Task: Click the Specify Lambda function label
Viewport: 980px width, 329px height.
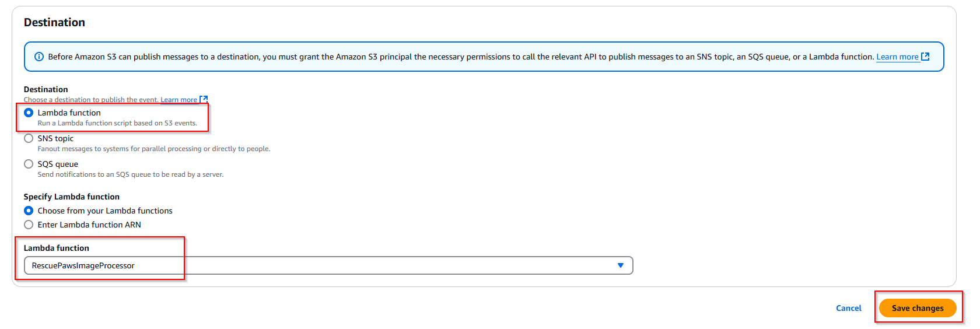Action: pyautogui.click(x=72, y=197)
